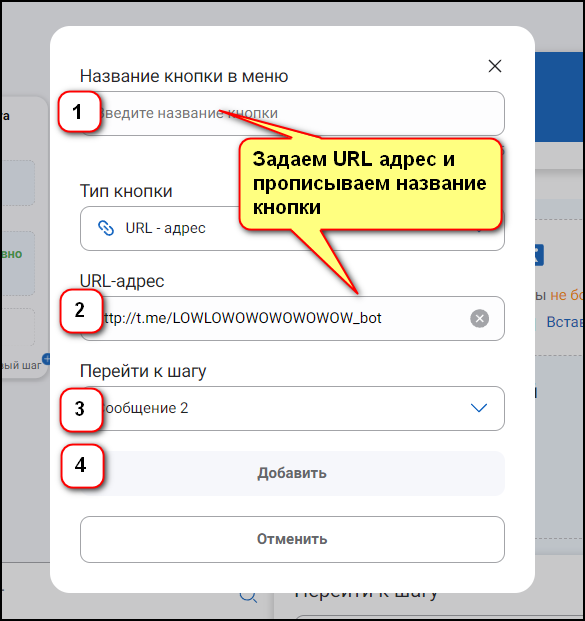Click the red numbered marker 1
Image resolution: width=585 pixels, height=621 pixels.
pos(79,112)
